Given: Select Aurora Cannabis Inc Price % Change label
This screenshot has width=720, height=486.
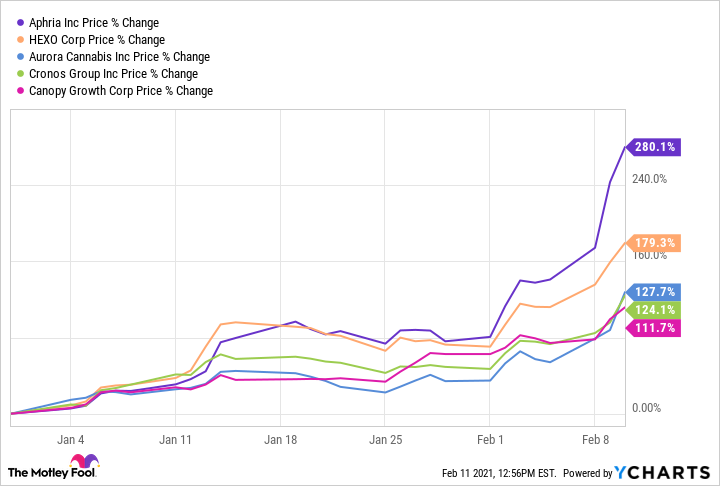Looking at the screenshot, I should point(119,57).
